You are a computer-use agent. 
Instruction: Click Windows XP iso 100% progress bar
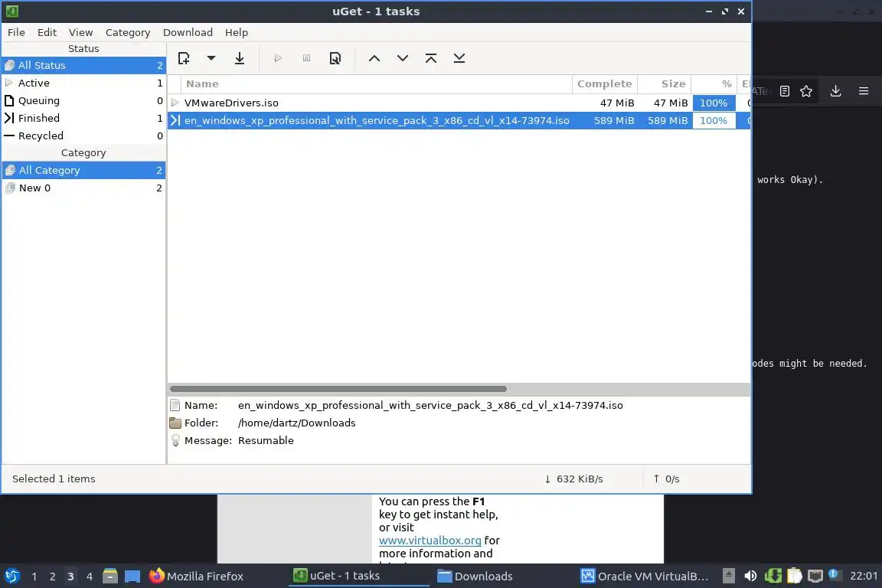pos(714,120)
